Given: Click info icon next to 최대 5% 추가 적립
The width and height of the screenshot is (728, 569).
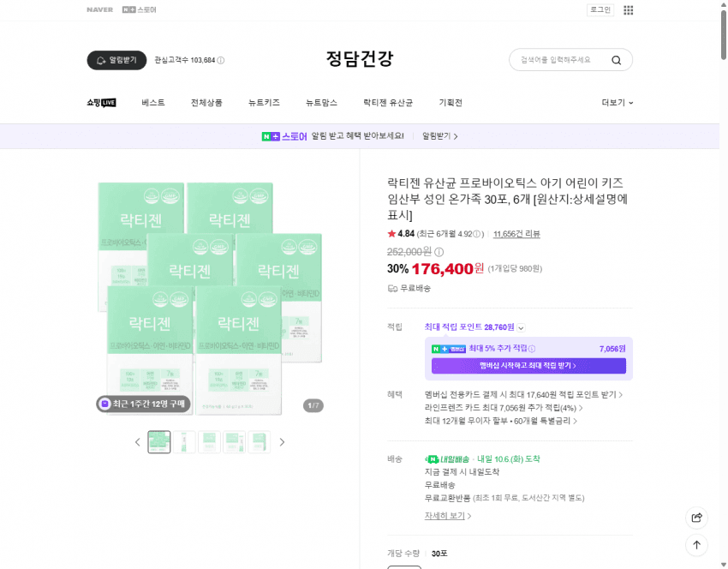Looking at the screenshot, I should (x=532, y=349).
